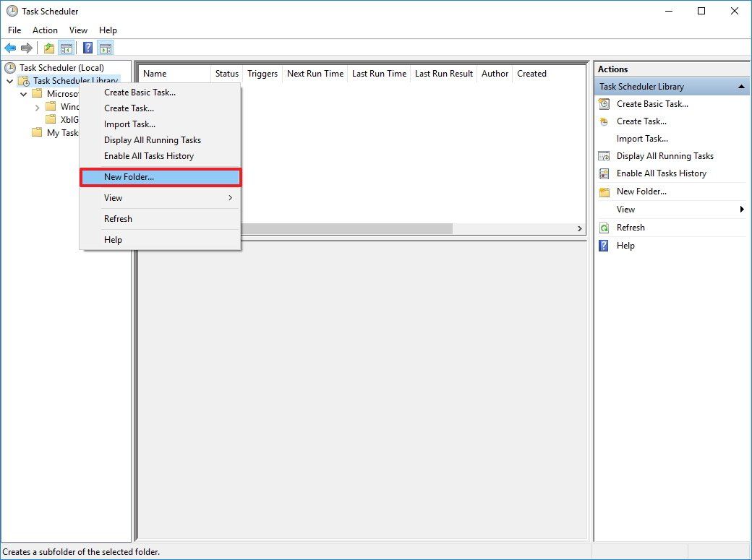Open the View submenu in context menu
The width and height of the screenshot is (752, 560).
click(161, 197)
